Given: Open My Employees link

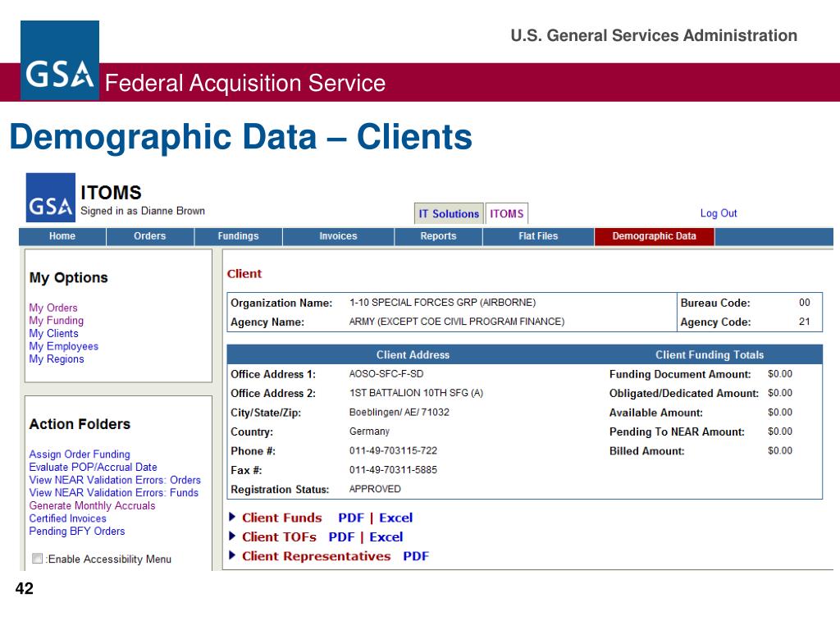Looking at the screenshot, I should tap(64, 346).
